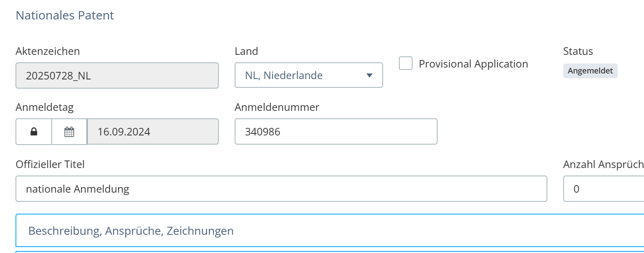Select the Anzahl Ansprüche number field
The image size is (644, 253).
click(x=603, y=189)
